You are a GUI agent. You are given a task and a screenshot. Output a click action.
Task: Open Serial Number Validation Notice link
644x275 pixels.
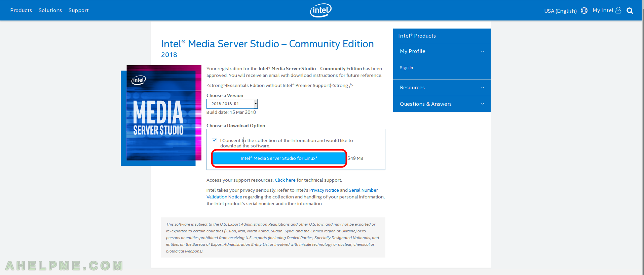[292, 194]
